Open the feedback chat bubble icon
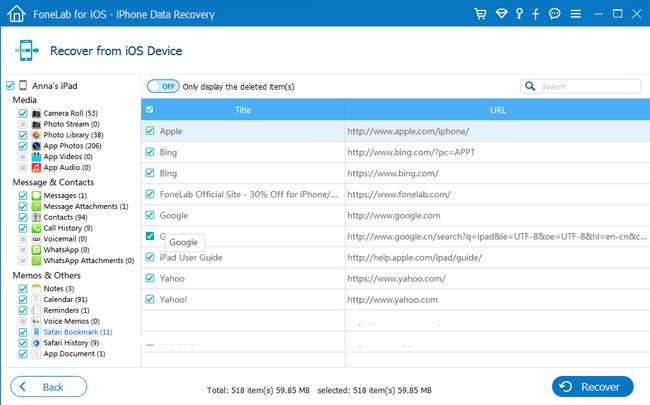This screenshot has height=405, width=650. (x=554, y=14)
